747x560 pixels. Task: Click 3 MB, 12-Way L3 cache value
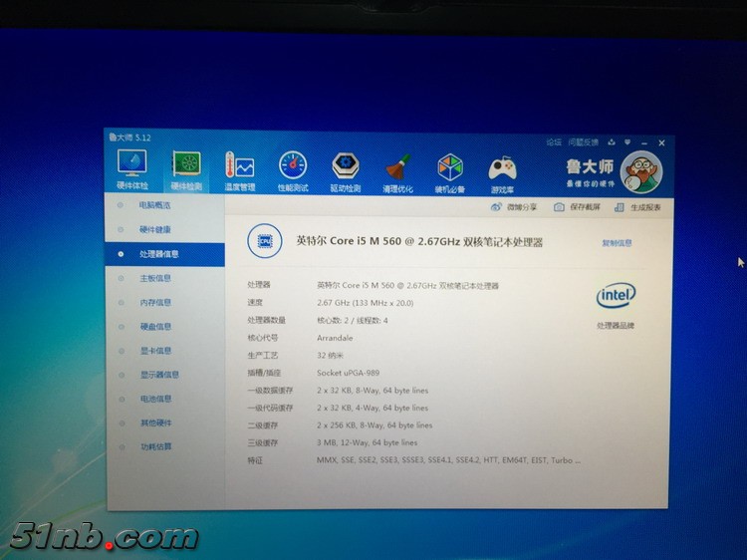pyautogui.click(x=367, y=442)
